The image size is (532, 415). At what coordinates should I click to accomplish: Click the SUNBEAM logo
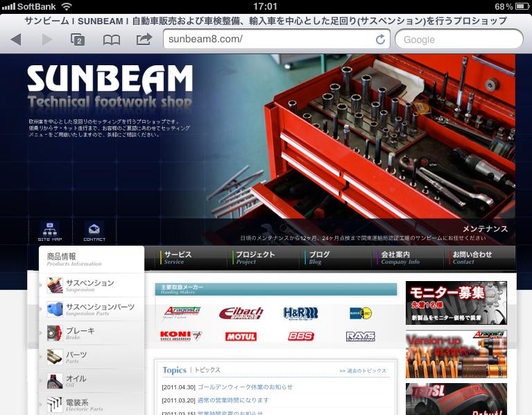tap(110, 79)
